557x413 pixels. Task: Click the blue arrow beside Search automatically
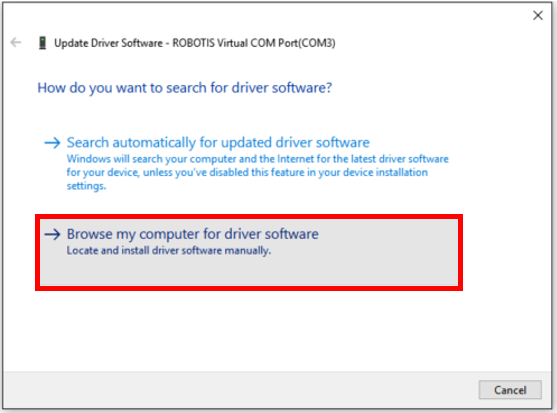[x=52, y=143]
